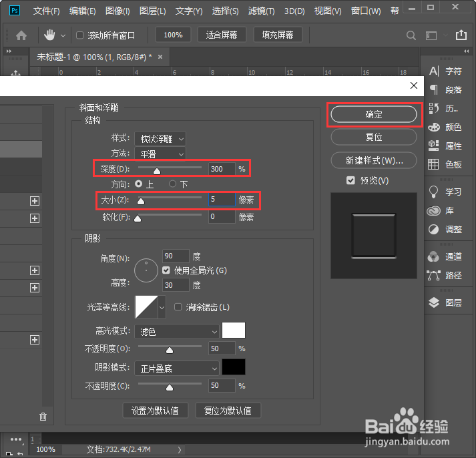Viewport: 476px width, 458px height.
Task: Open the 色板 Swatches panel icon
Action: 433,164
